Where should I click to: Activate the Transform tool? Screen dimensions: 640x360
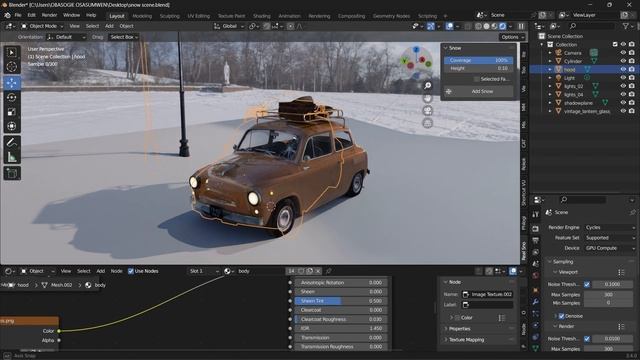point(12,126)
